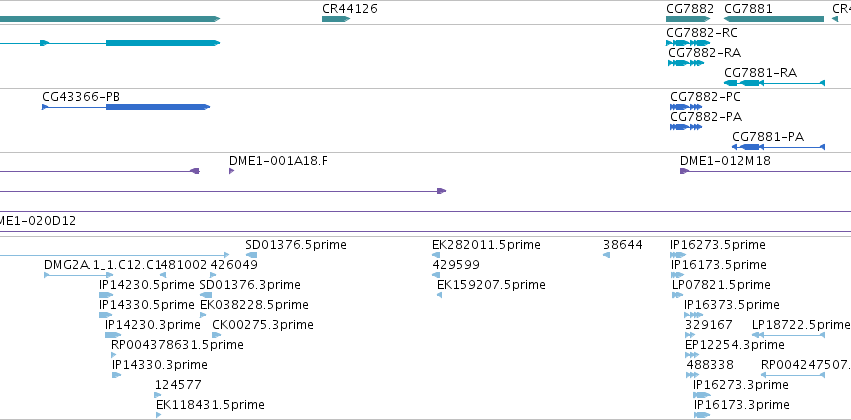Screen dimensions: 851x420
Task: Select the 124577 feature
Action: (x=158, y=395)
